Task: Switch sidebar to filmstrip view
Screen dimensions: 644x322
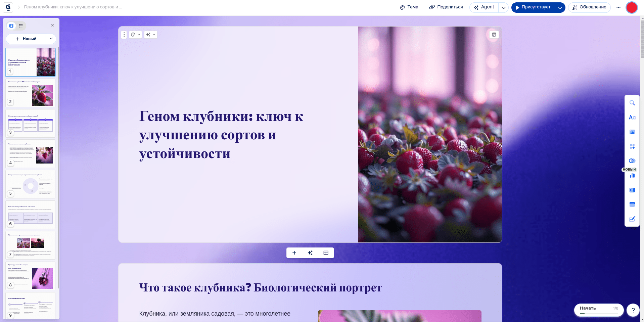Action: click(x=12, y=26)
